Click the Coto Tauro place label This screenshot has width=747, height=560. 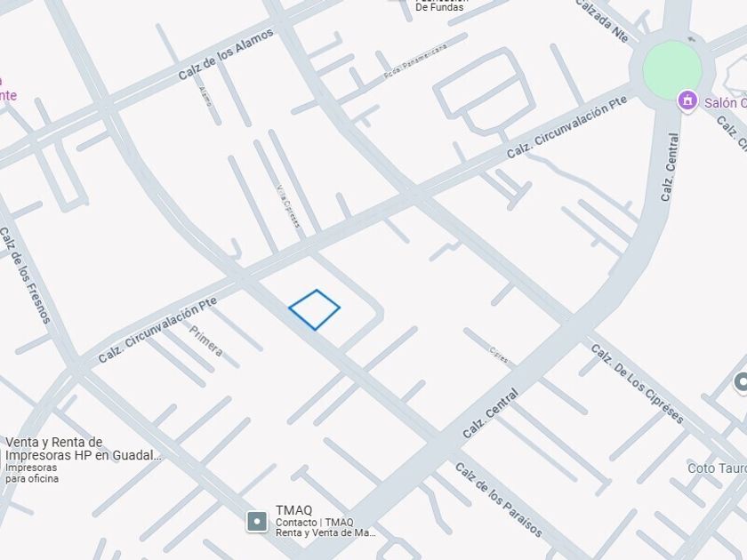coord(717,468)
